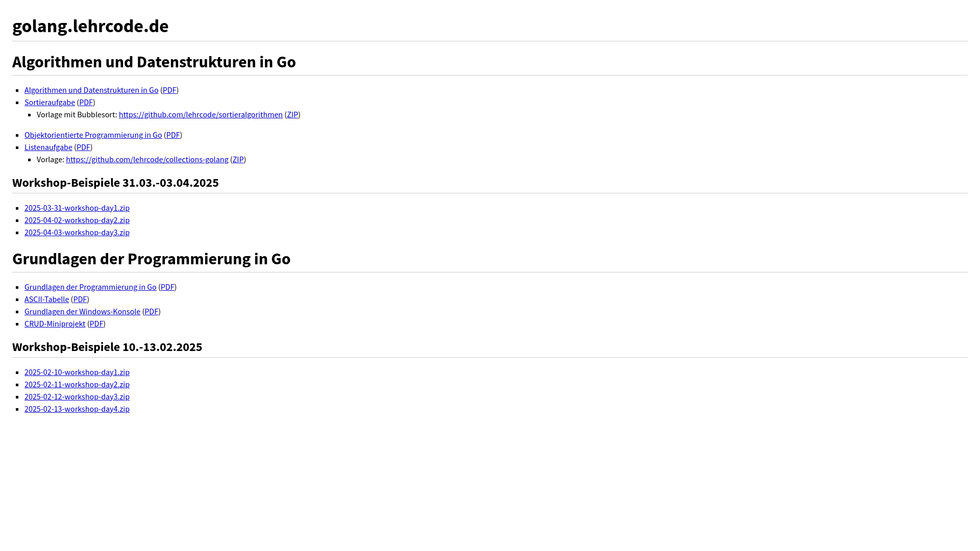Open Grundlagen der Programmierung in Go link
This screenshot has width=980, height=551.
pos(90,287)
